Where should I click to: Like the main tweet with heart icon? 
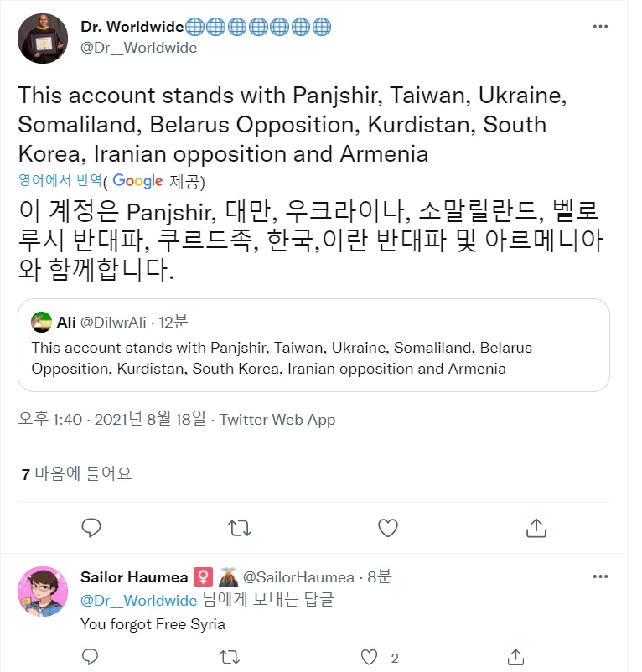pos(387,527)
